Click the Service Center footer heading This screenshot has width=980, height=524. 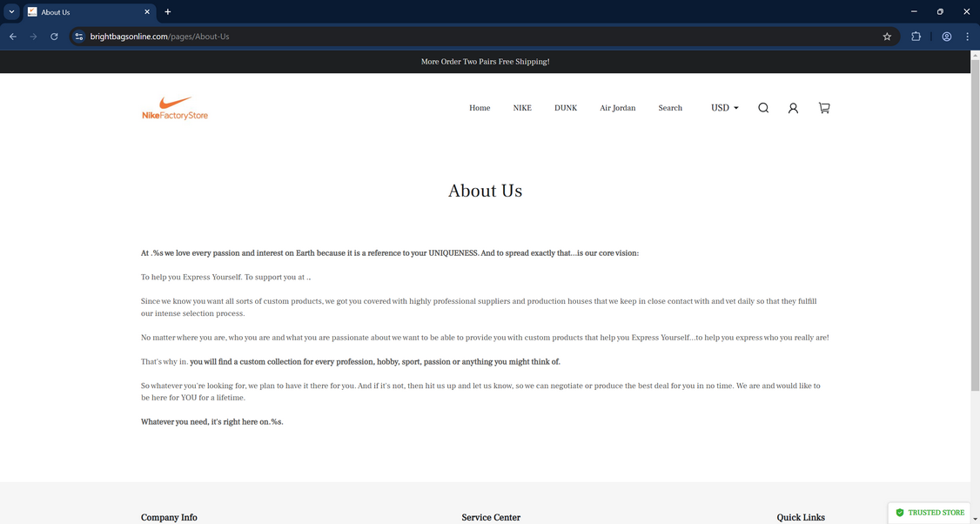(x=491, y=518)
